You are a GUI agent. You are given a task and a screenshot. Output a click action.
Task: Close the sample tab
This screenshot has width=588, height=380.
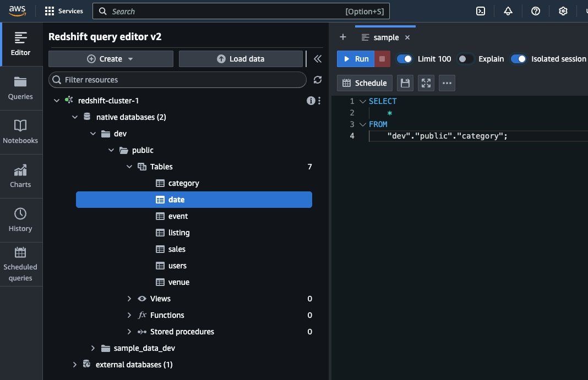pos(407,37)
